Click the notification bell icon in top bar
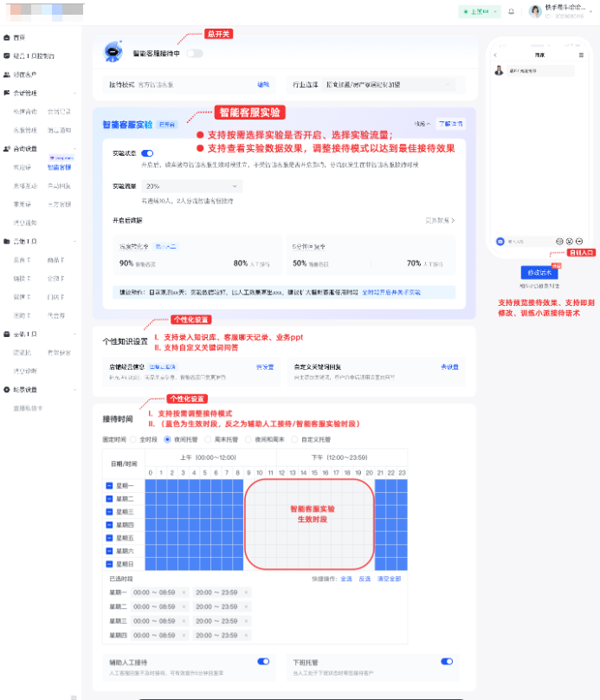Image resolution: width=600 pixels, height=700 pixels. (x=511, y=11)
